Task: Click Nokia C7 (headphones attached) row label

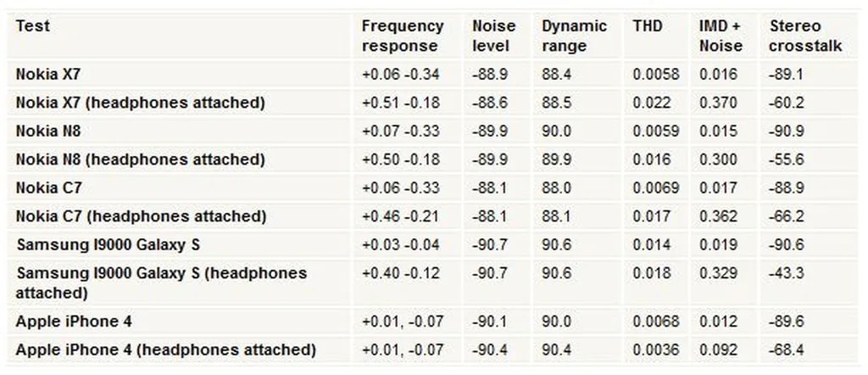Action: pos(140,216)
